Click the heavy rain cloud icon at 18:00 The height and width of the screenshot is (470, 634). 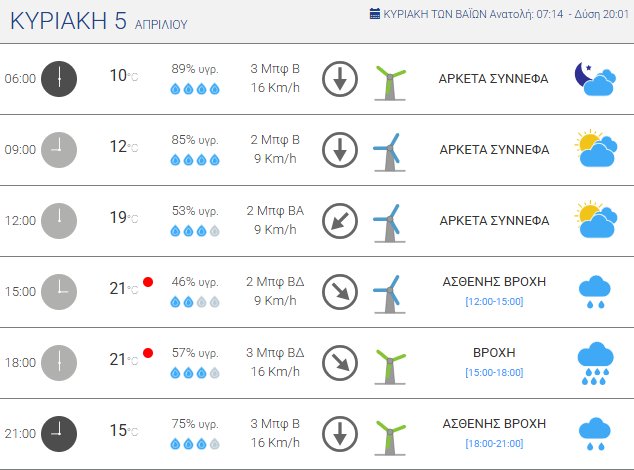coord(595,363)
